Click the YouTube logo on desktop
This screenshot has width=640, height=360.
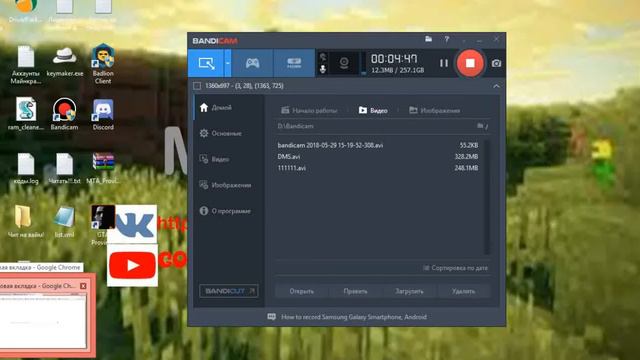(x=132, y=265)
